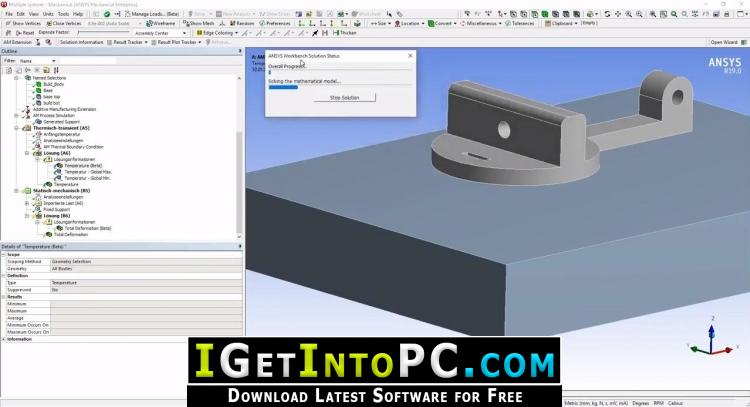750x407 pixels.
Task: Click the Random colors button
Action: [242, 23]
